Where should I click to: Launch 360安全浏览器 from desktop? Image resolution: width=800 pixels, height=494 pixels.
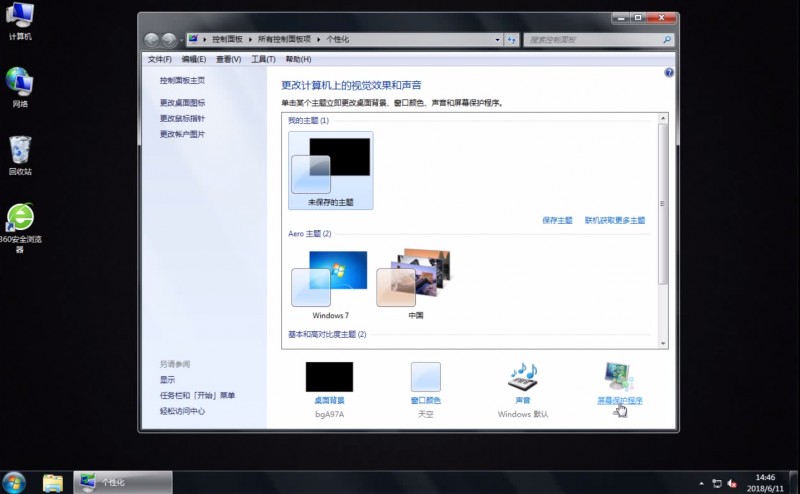tap(20, 228)
